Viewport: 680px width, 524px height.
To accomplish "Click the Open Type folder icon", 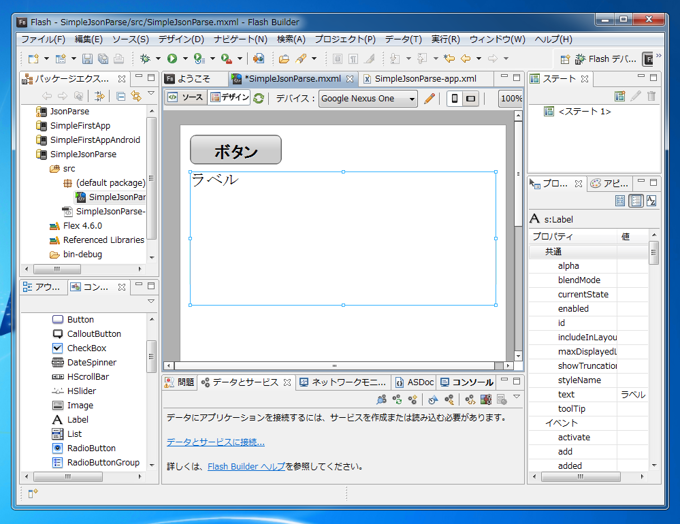I will (284, 59).
